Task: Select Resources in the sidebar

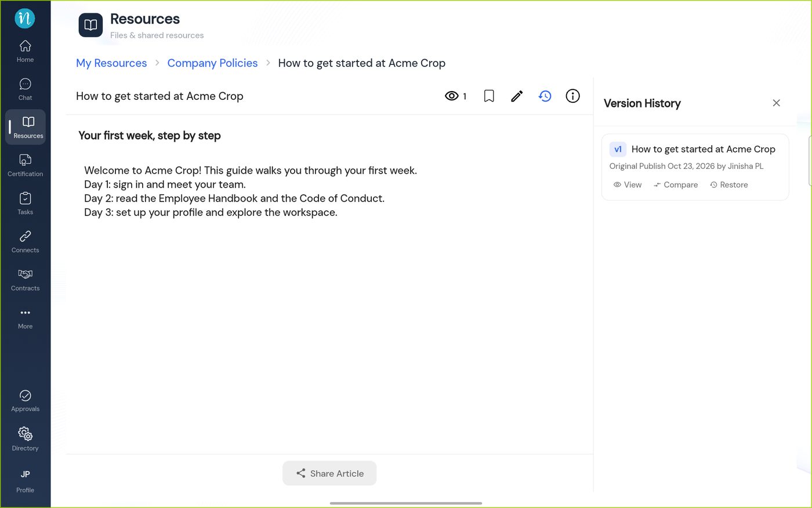Action: click(26, 127)
